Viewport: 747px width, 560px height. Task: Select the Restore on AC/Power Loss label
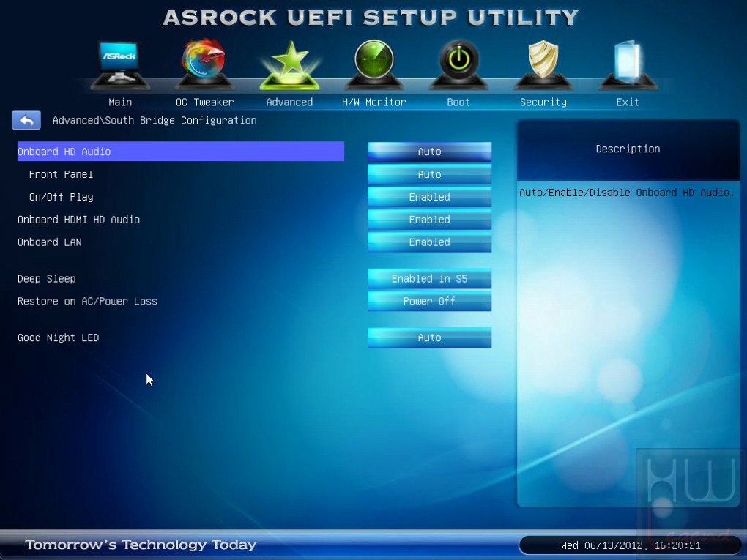pos(87,301)
